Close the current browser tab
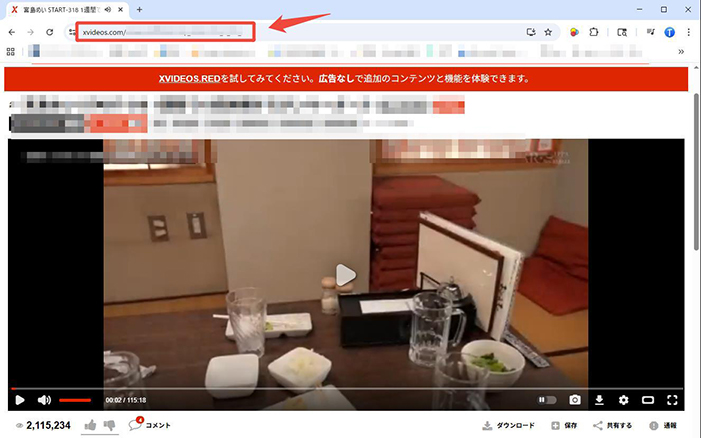Image resolution: width=701 pixels, height=438 pixels. [121, 9]
